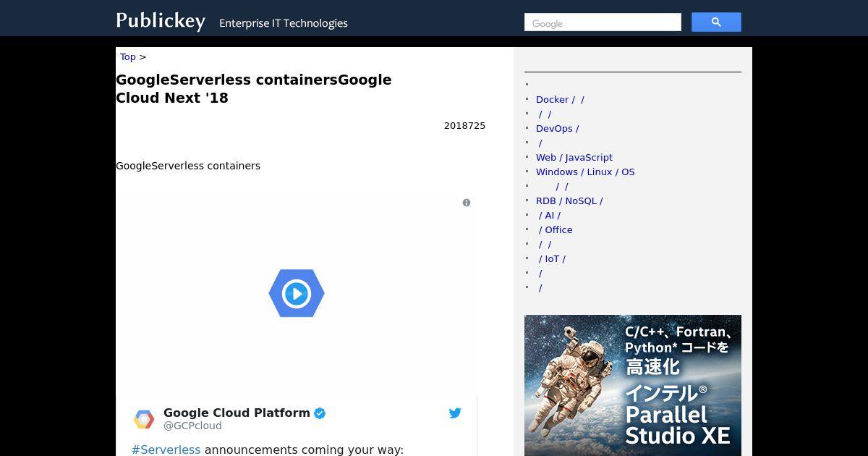Open the Windows / Linux / OS category
The width and height of the screenshot is (868, 456).
click(x=585, y=172)
